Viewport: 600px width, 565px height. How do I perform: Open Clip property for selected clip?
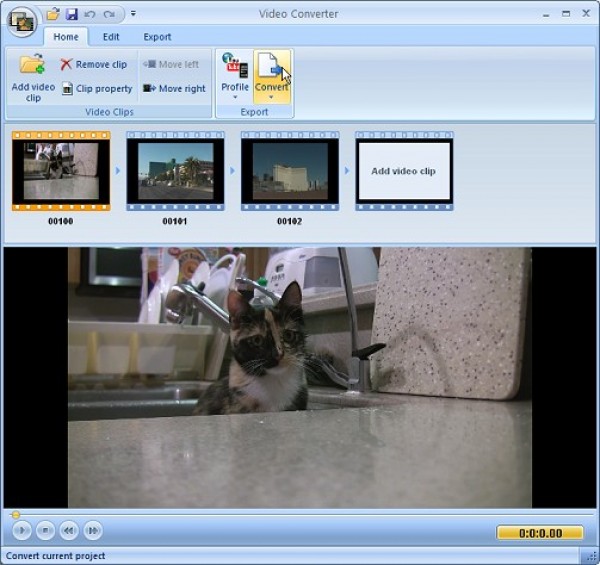[x=96, y=88]
